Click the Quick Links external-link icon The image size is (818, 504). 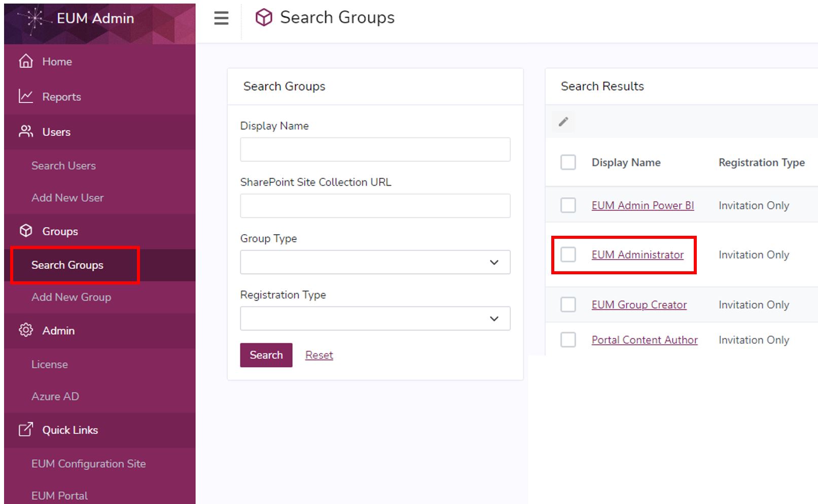(25, 430)
